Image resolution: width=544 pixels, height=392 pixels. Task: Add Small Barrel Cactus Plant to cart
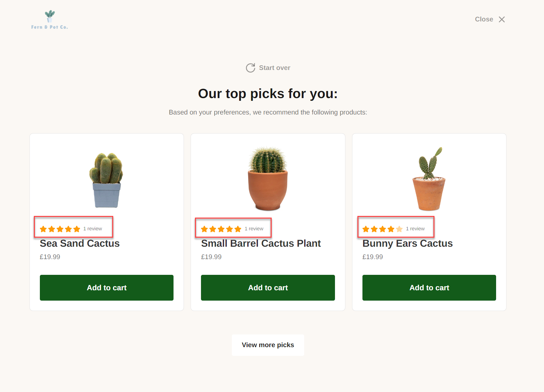click(x=268, y=288)
